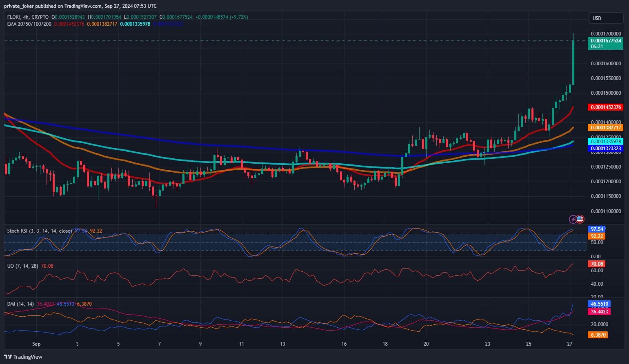Click the purple lightning bolt event icon

573,219
